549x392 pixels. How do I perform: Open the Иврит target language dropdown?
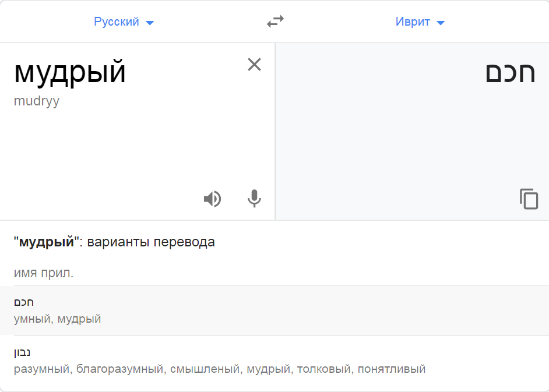pyautogui.click(x=420, y=22)
